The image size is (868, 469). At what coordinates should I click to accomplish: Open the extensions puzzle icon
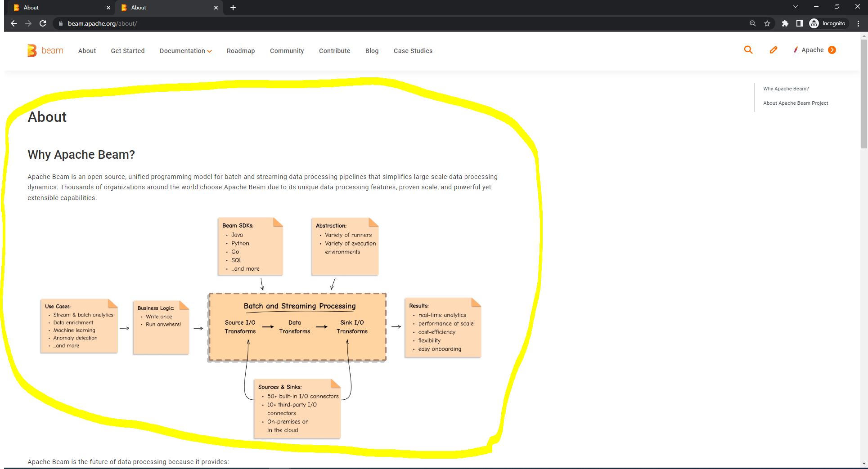pos(785,23)
